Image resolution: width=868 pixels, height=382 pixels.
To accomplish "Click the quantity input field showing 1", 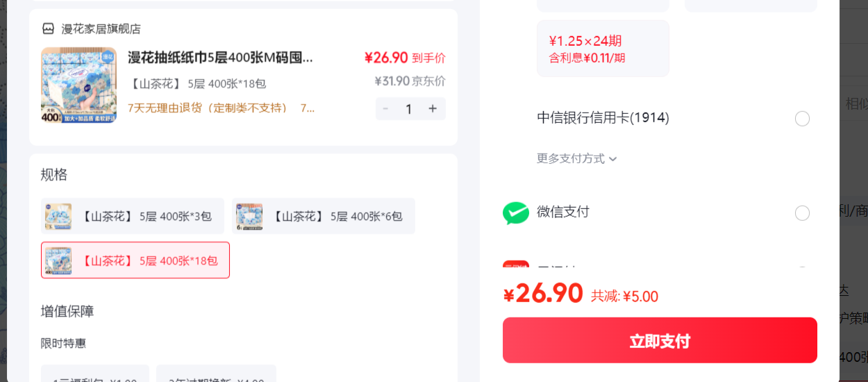I will 409,108.
